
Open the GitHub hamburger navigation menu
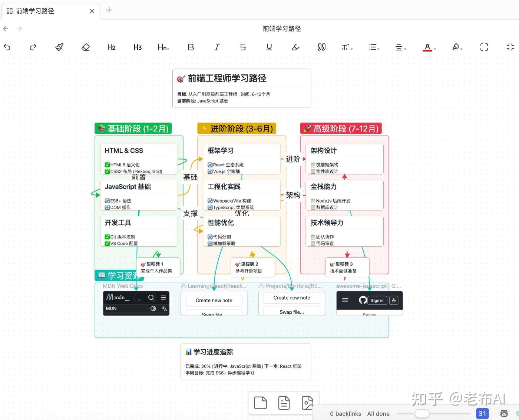pyautogui.click(x=345, y=300)
